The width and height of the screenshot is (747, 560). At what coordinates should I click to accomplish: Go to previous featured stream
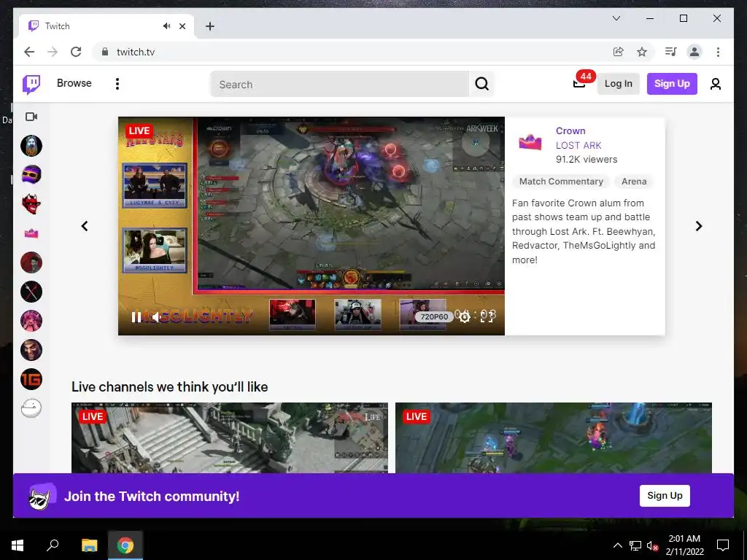[85, 226]
